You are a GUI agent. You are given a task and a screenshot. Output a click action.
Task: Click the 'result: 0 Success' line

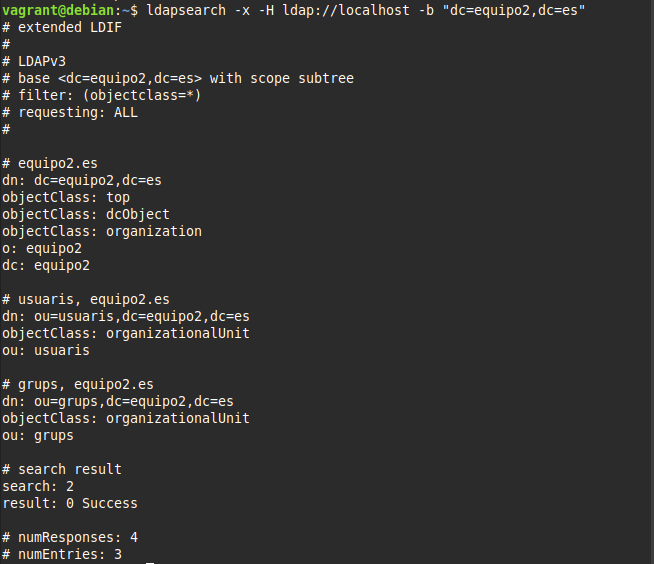(x=70, y=503)
